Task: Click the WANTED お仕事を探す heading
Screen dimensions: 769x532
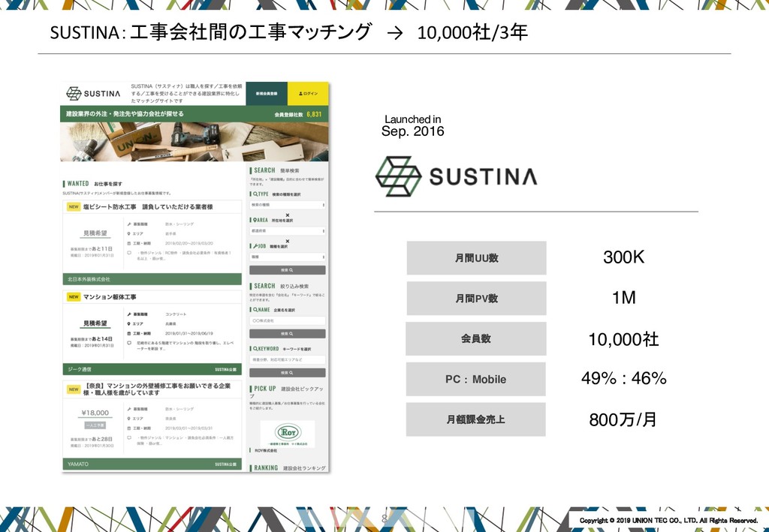Action: click(x=94, y=184)
